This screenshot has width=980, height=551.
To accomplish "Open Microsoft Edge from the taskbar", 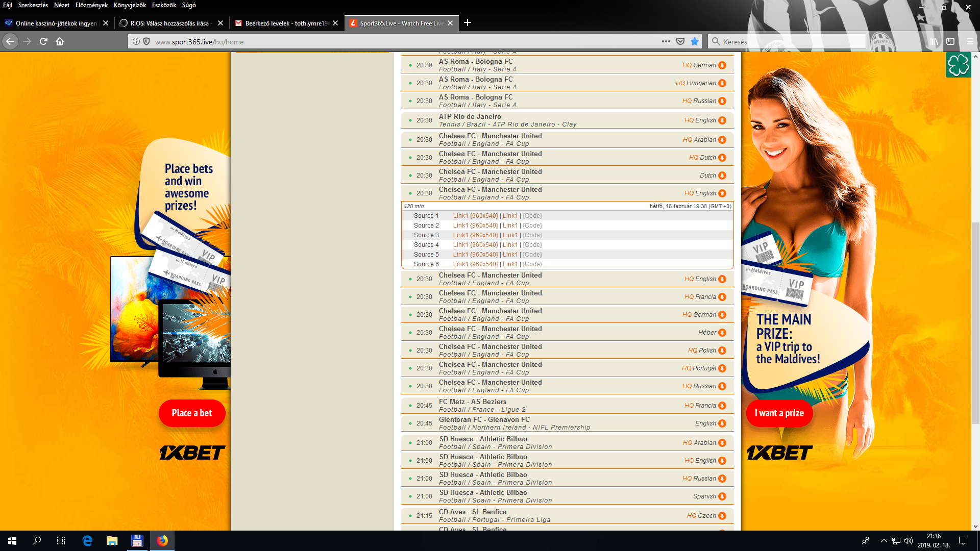I will 87,541.
